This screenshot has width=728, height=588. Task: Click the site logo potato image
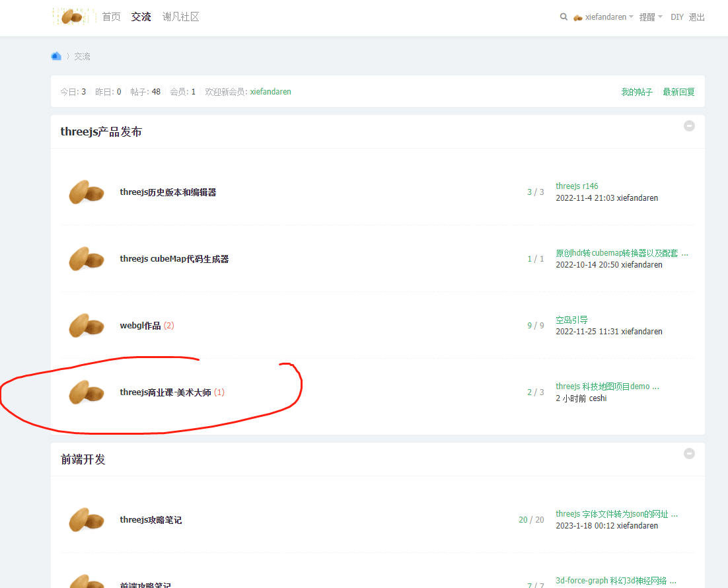click(73, 17)
